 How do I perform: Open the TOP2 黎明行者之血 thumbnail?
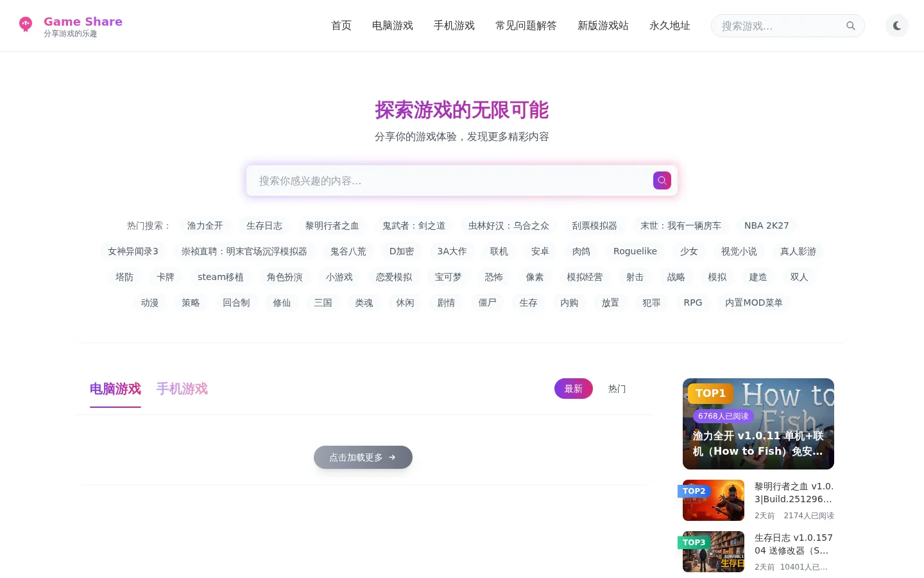[714, 500]
